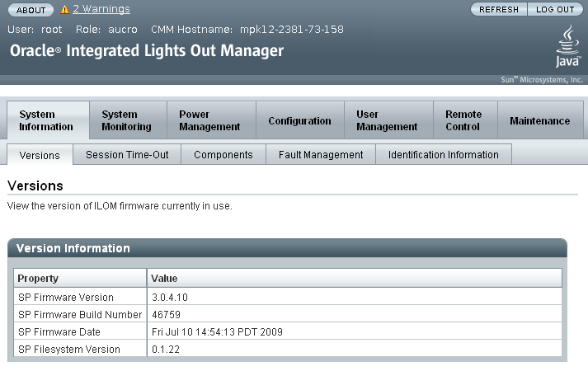The width and height of the screenshot is (588, 371).
Task: Select the Identification Information subtab
Action: point(444,154)
